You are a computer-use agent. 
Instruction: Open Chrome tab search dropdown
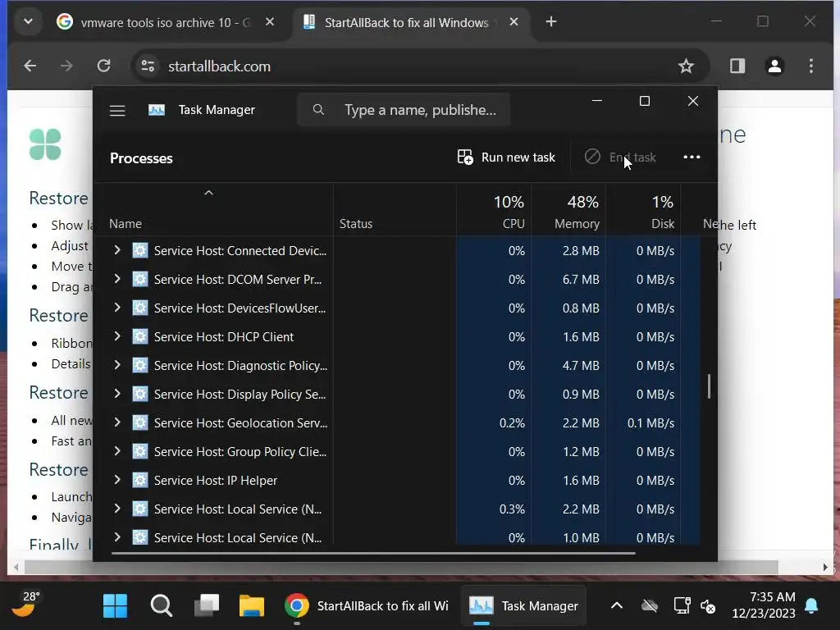pyautogui.click(x=29, y=22)
